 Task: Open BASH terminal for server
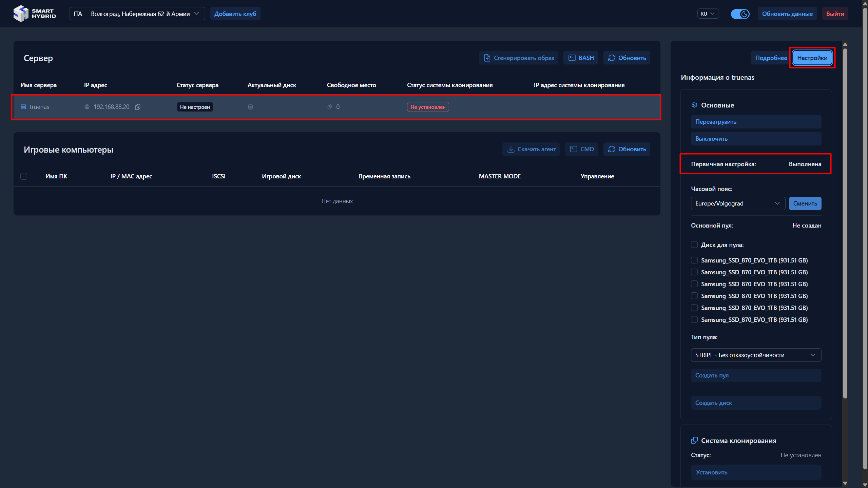click(581, 58)
